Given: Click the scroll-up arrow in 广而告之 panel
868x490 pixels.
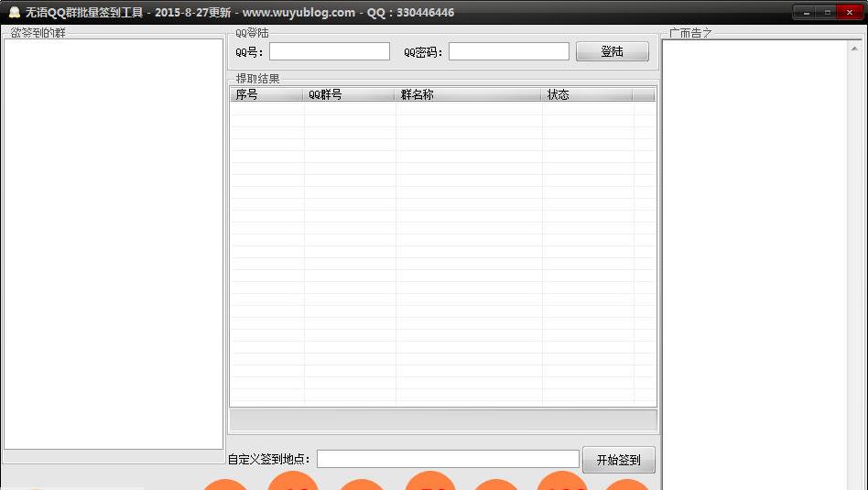Looking at the screenshot, I should (854, 48).
